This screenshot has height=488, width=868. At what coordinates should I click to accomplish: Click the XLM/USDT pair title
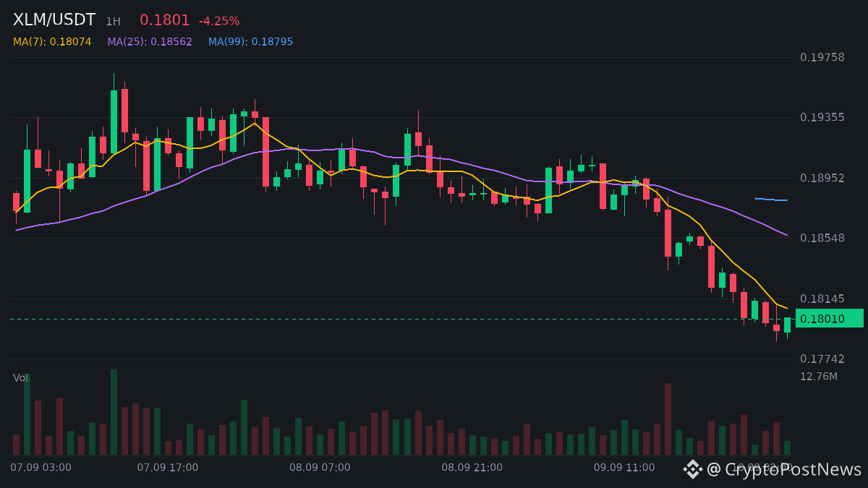click(54, 20)
